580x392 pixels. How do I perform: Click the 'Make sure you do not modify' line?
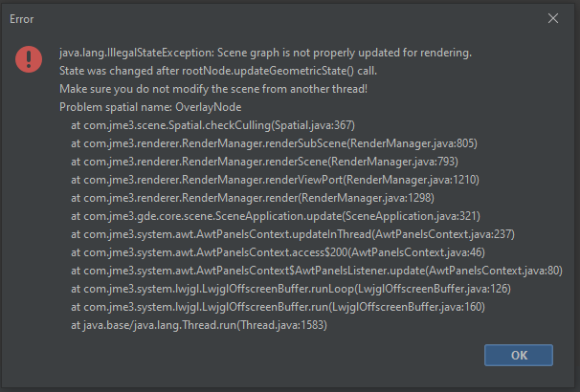click(213, 89)
